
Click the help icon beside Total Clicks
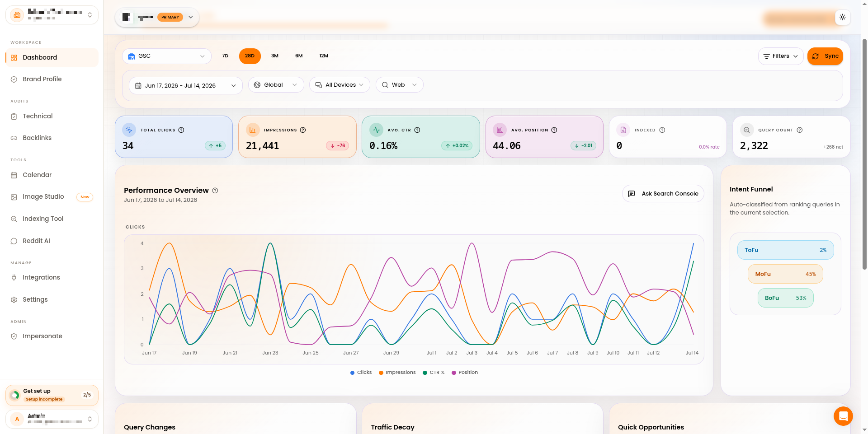pyautogui.click(x=181, y=130)
